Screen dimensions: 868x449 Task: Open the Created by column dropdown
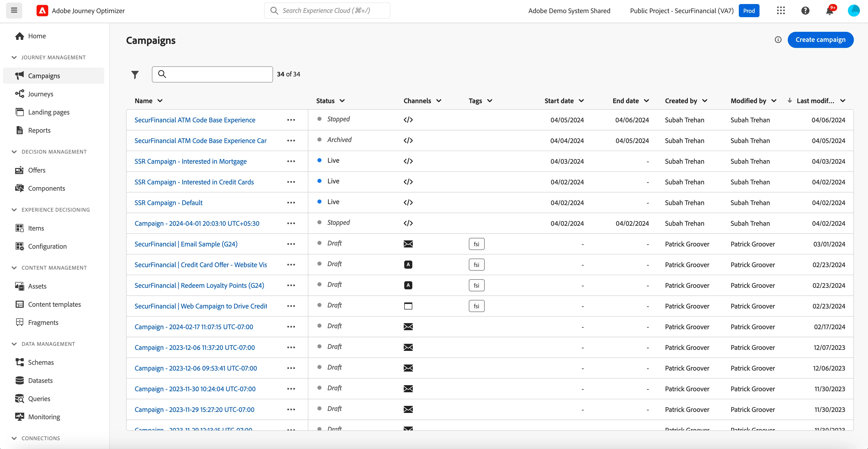[704, 101]
